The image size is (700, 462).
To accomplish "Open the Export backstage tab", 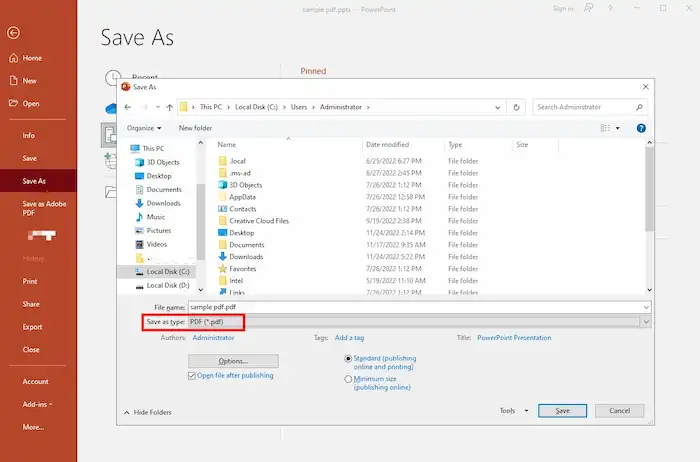I will tap(33, 327).
